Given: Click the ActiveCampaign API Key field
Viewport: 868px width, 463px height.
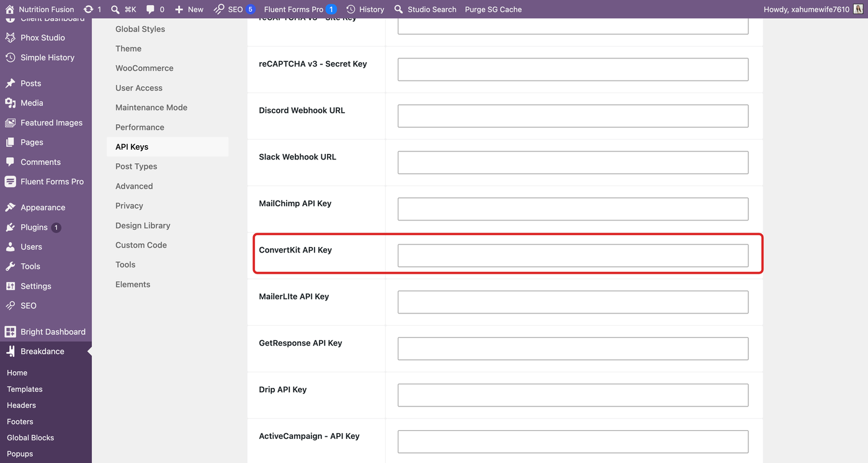Looking at the screenshot, I should 573,442.
